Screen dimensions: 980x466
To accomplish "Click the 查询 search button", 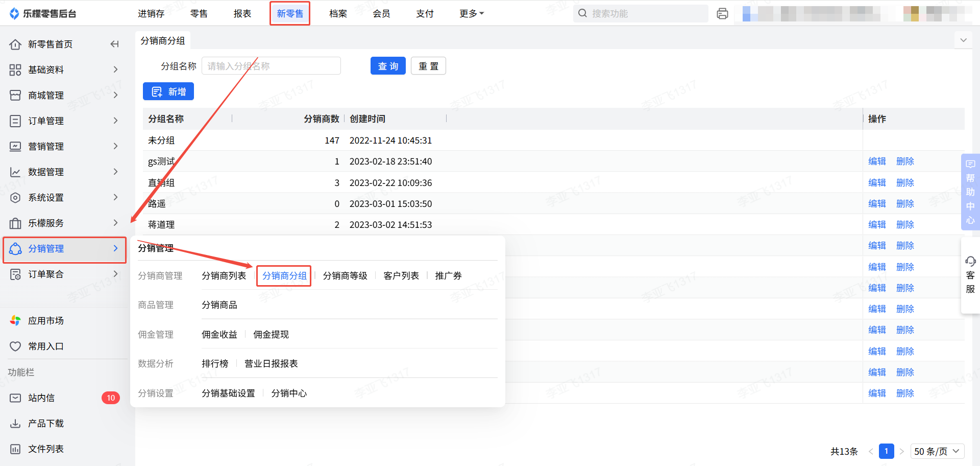I will click(388, 66).
